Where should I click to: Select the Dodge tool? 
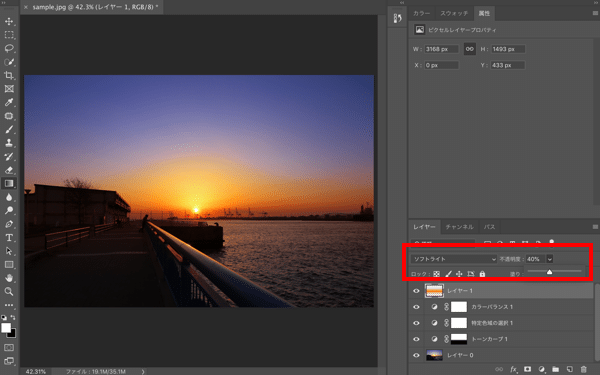tap(9, 210)
